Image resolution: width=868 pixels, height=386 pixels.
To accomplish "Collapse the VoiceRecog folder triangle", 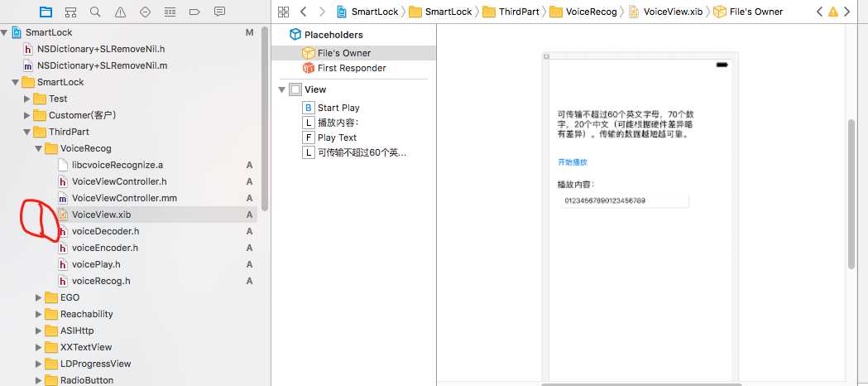I will point(38,149).
